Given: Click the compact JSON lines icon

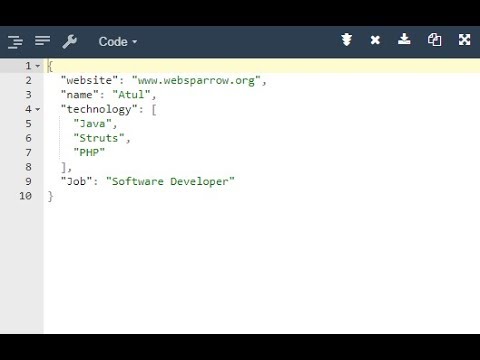Looking at the screenshot, I should pos(42,41).
